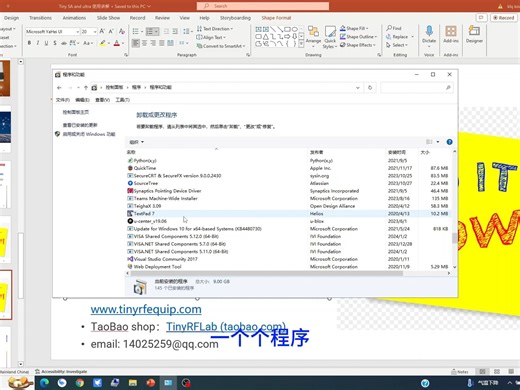Open Shape Outline options
520x390 pixels.
[358, 37]
